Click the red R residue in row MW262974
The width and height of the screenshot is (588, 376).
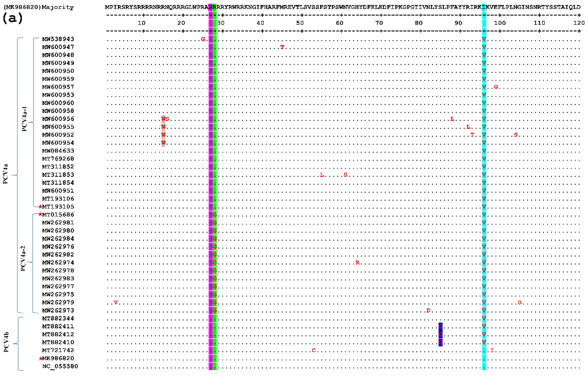coord(358,263)
